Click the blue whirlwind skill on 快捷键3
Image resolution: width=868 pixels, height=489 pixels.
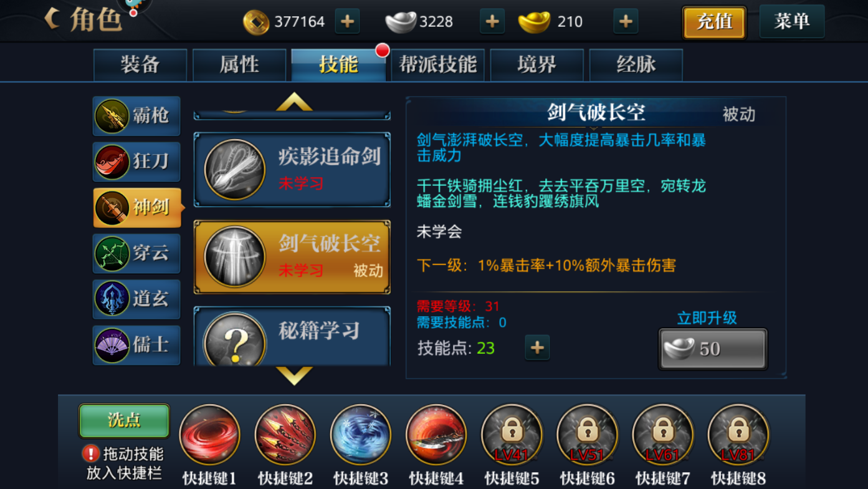click(x=360, y=435)
